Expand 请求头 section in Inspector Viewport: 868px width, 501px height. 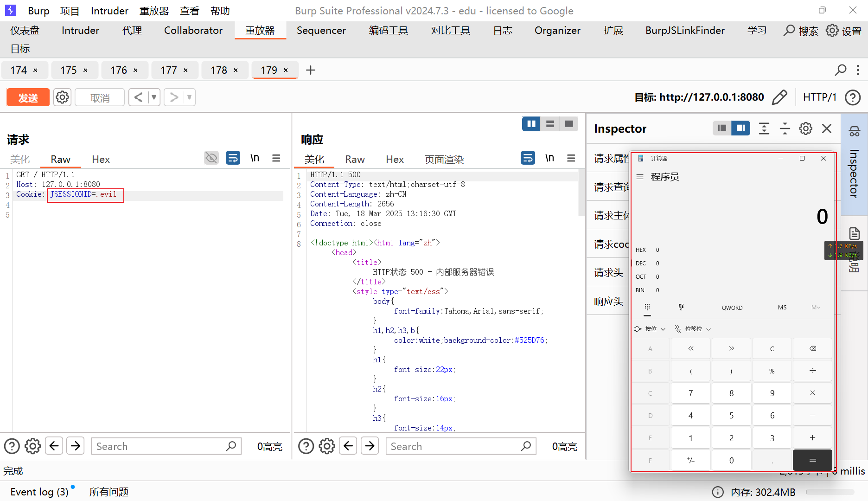click(608, 273)
